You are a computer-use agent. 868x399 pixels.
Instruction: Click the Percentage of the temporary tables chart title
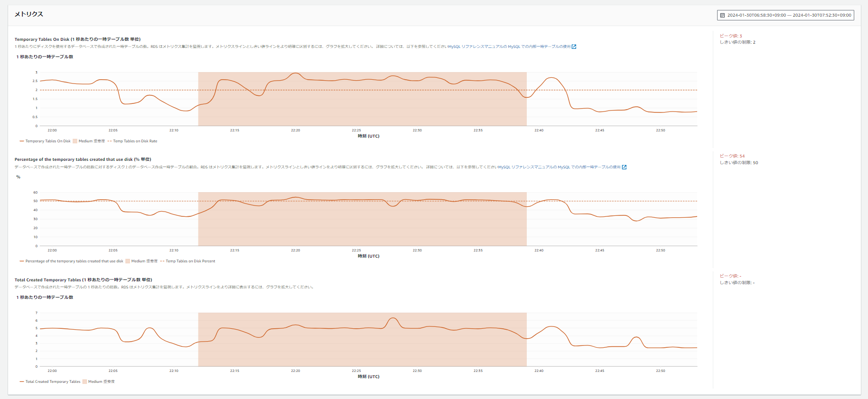pyautogui.click(x=83, y=159)
